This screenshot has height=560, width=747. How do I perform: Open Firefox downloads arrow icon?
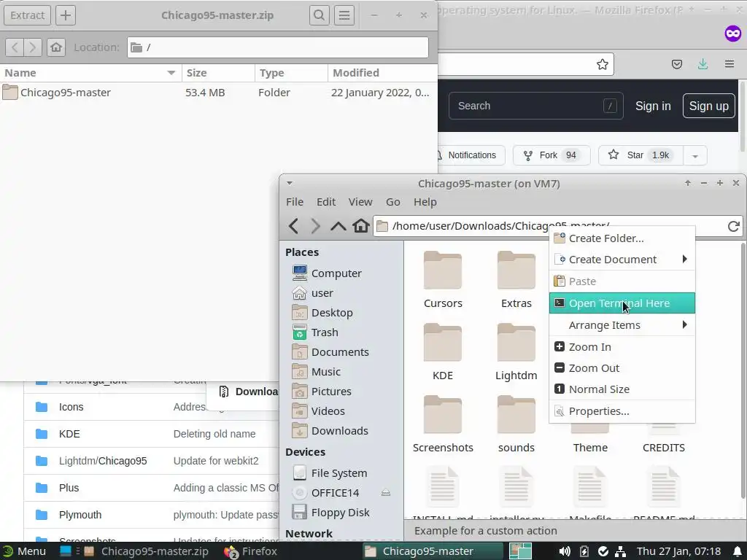[x=703, y=64]
